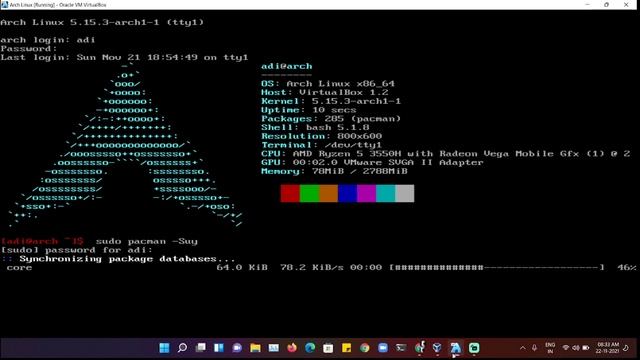Open green app icon at taskbar end
The width and height of the screenshot is (640, 360).
(x=474, y=348)
